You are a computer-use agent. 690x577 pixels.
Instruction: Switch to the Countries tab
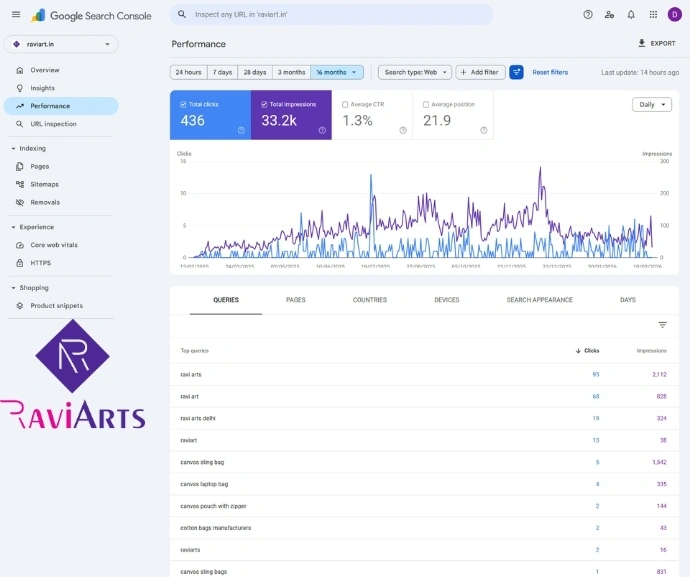[x=369, y=300]
